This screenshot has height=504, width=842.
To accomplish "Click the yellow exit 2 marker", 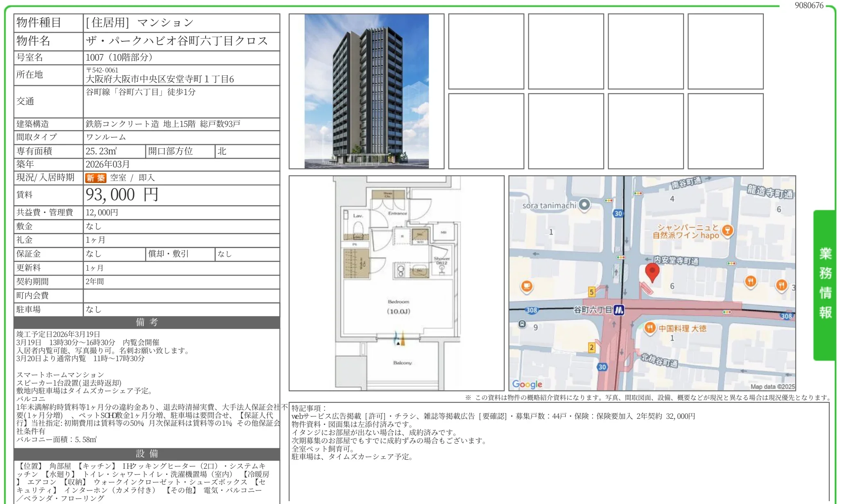I will coord(591,348).
